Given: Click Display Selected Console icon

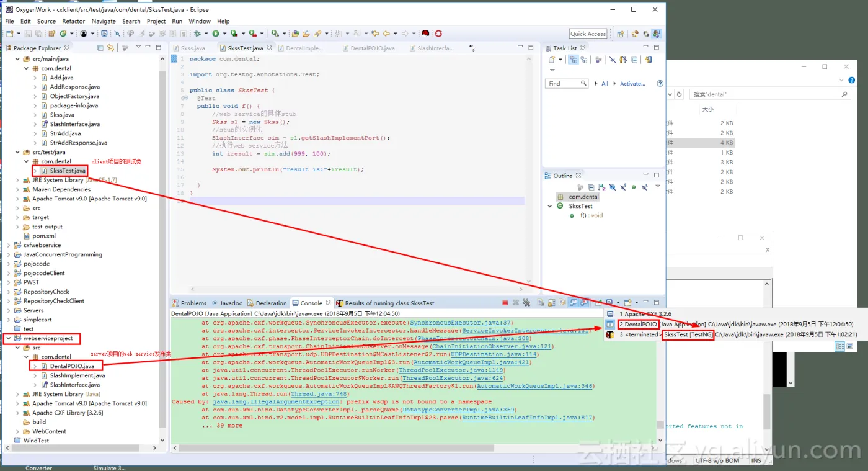Looking at the screenshot, I should tap(609, 303).
